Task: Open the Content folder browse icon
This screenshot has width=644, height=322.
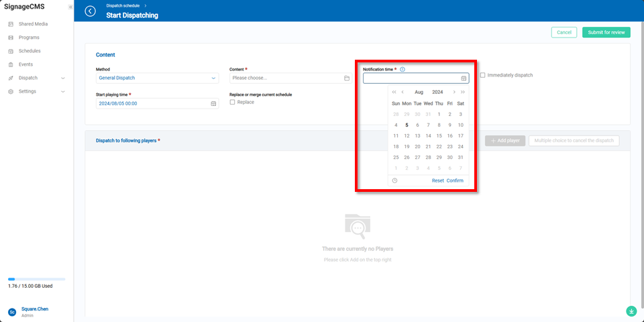Action: [x=347, y=78]
